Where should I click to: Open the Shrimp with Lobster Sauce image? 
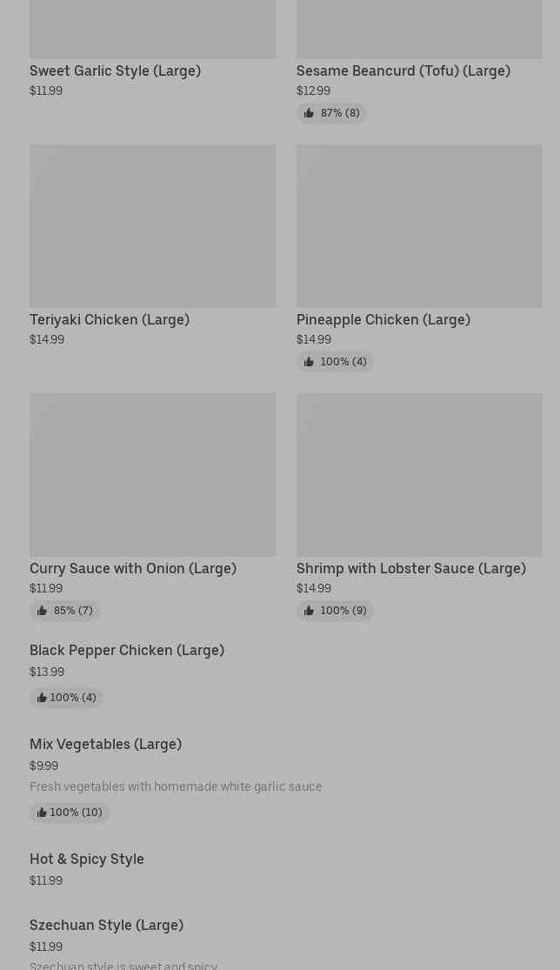(419, 475)
